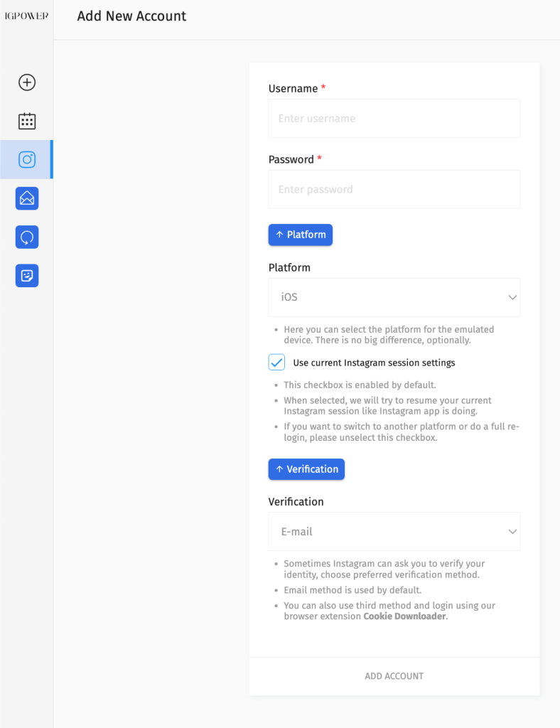Open the Platform dropdown showing iOS
560x728 pixels.
tap(394, 298)
